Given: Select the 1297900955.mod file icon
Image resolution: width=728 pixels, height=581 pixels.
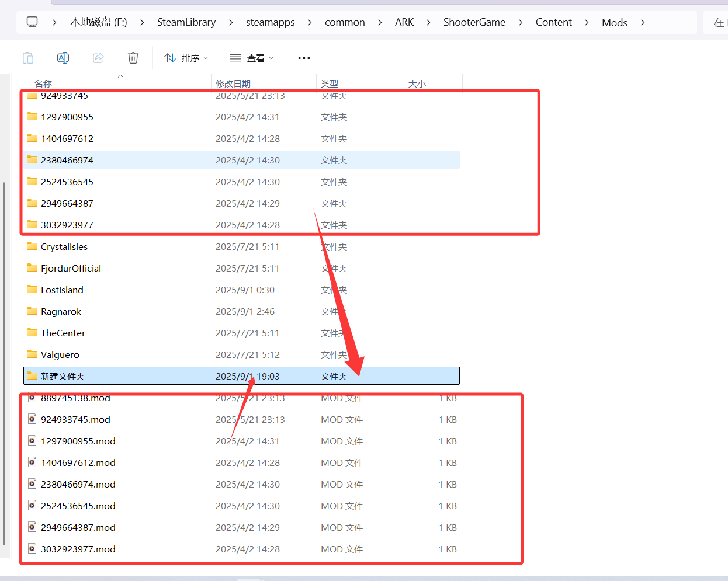Looking at the screenshot, I should click(32, 441).
